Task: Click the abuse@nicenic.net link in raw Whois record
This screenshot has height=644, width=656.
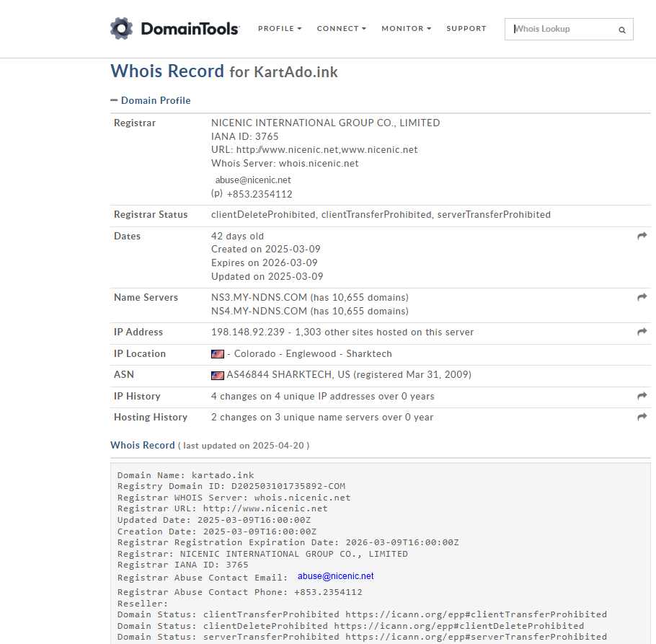Action: point(335,576)
